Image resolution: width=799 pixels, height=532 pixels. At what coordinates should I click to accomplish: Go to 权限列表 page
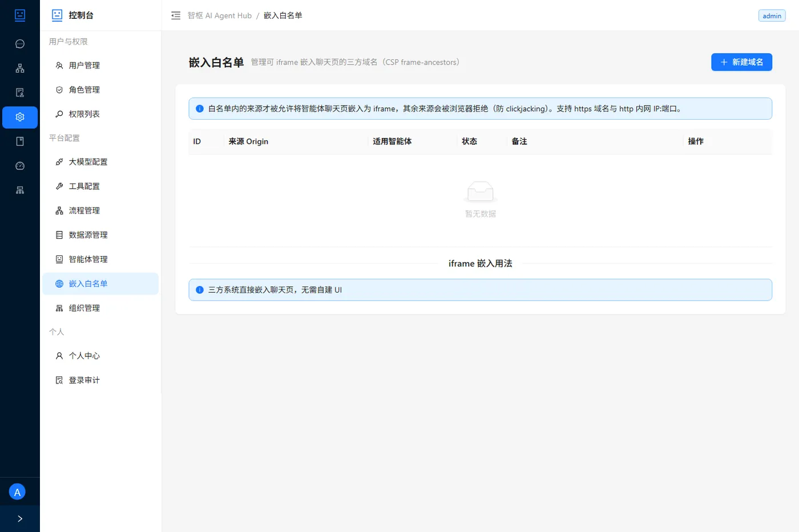tap(100, 114)
